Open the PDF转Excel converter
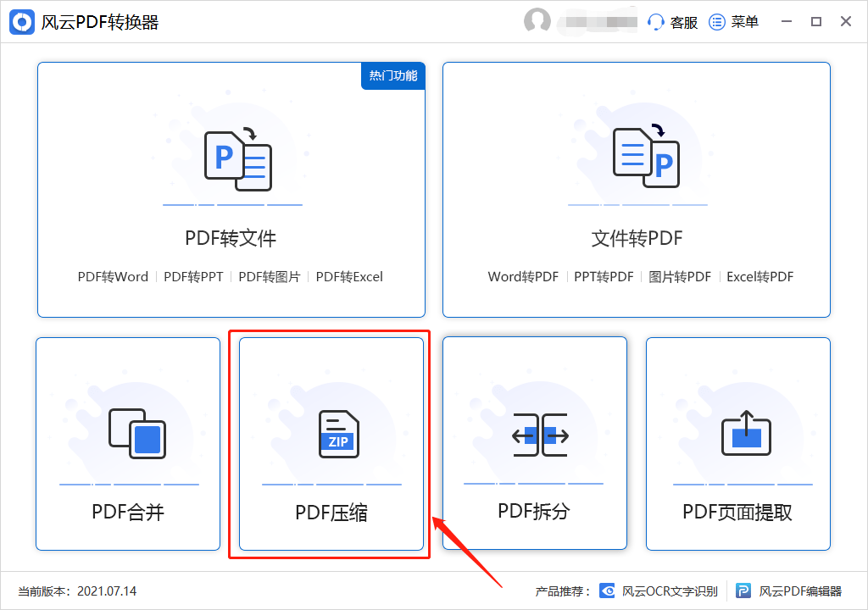This screenshot has width=868, height=610. click(351, 276)
